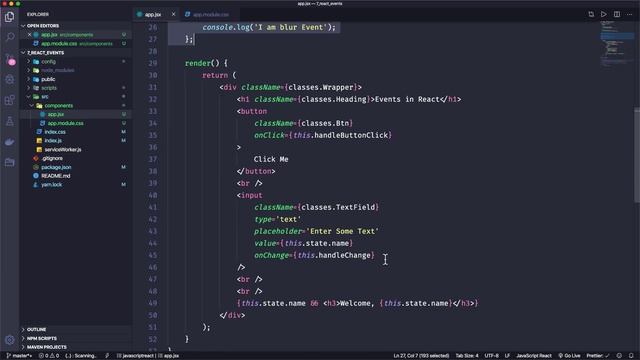The image size is (640, 360).
Task: Open app.jsx in components folder tree
Action: pyautogui.click(x=56, y=114)
